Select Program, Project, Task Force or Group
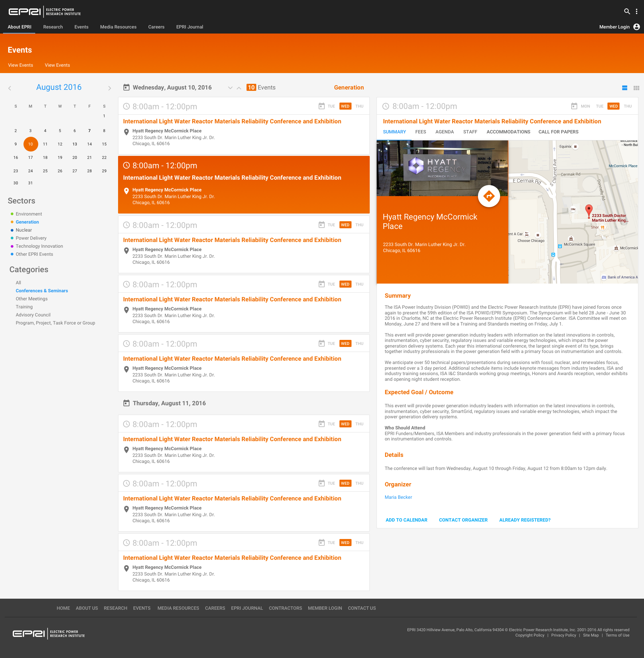This screenshot has width=644, height=658. pyautogui.click(x=55, y=323)
